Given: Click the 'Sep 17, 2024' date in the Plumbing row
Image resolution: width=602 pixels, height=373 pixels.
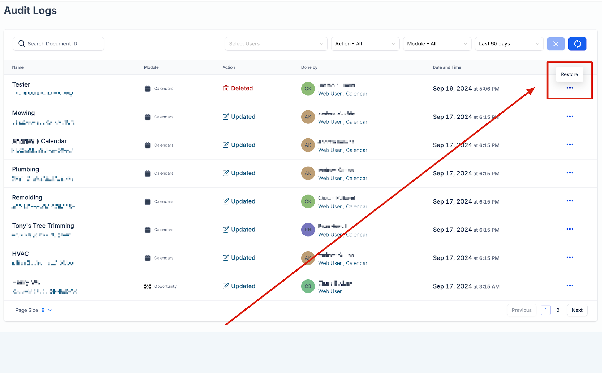Looking at the screenshot, I should [452, 173].
